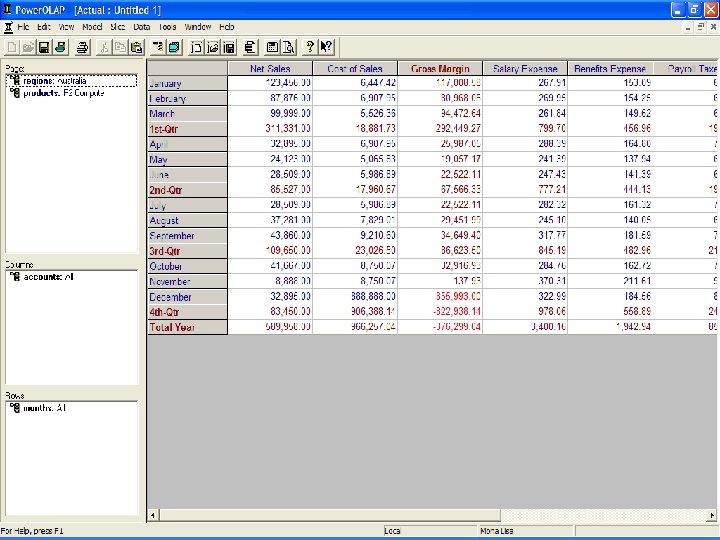Click the 4th-Qtr row header
The width and height of the screenshot is (720, 540).
(x=187, y=312)
